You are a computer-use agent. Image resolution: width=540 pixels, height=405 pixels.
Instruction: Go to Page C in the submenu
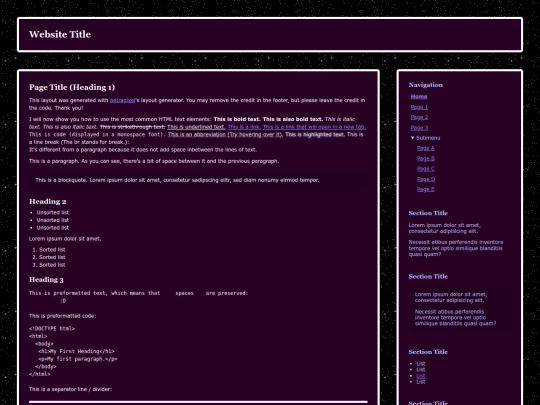tap(426, 169)
